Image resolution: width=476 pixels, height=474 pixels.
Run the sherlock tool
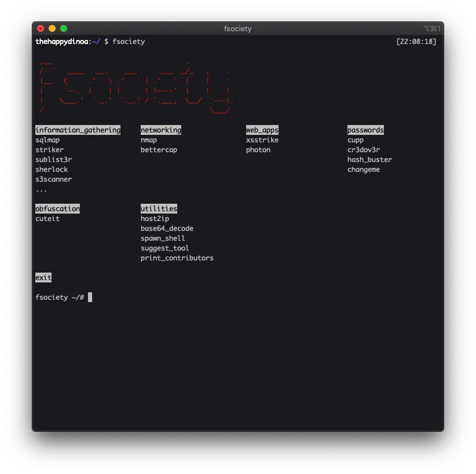coord(52,169)
